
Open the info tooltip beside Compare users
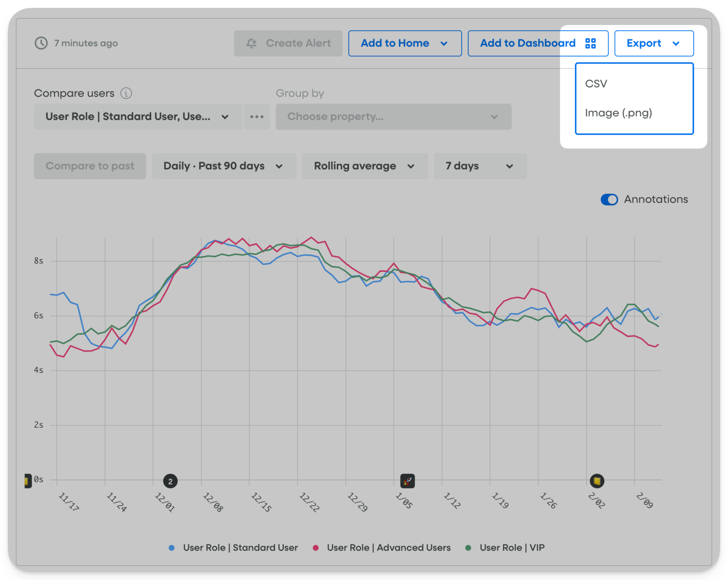pyautogui.click(x=125, y=93)
